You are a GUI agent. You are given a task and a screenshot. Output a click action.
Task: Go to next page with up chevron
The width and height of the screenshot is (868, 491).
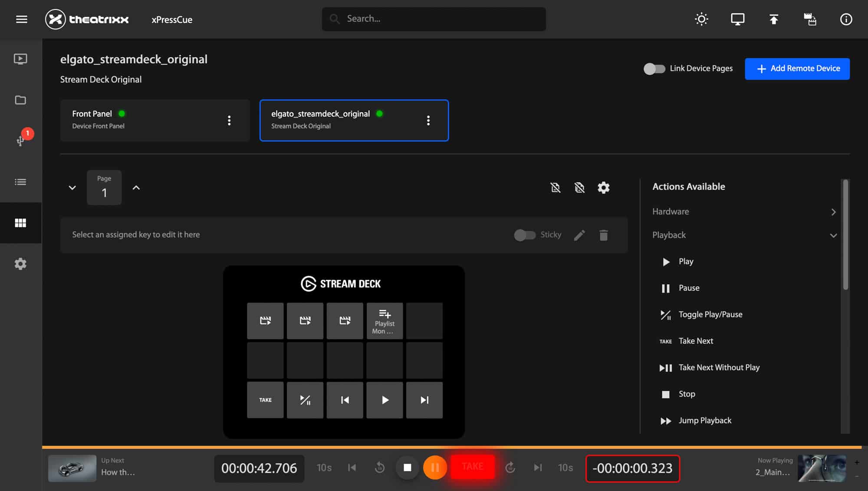(136, 187)
